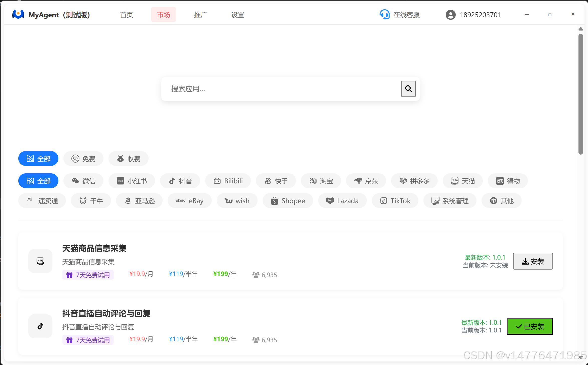This screenshot has width=588, height=365.
Task: Click ¥19.9/月 price of 天猫商品信息采集
Action: 141,274
